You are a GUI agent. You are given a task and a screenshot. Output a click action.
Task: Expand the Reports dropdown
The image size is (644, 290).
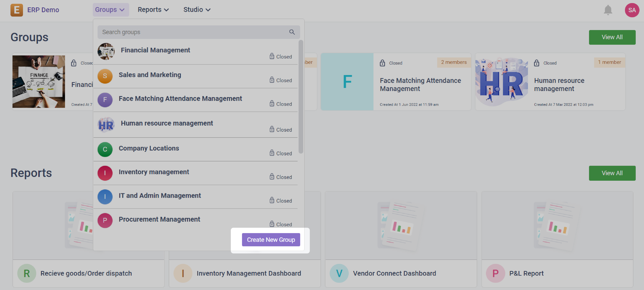[x=153, y=10]
